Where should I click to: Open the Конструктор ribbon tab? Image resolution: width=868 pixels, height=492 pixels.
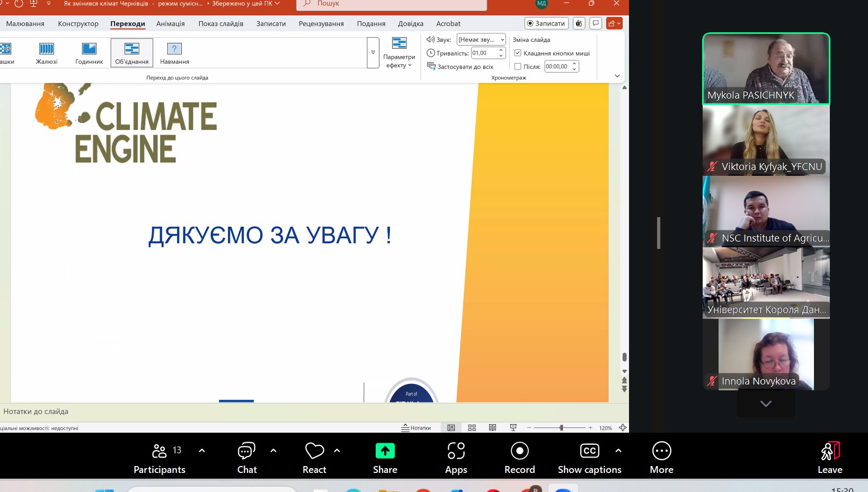(78, 23)
